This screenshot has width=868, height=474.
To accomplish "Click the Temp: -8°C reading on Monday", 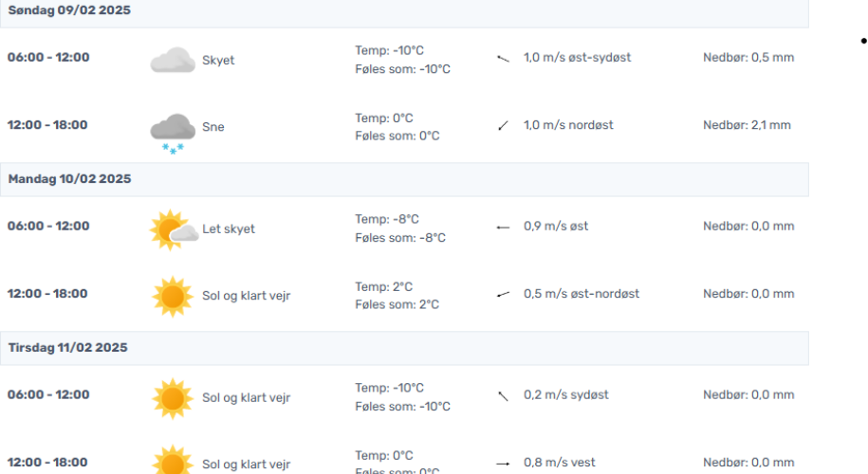I will (x=387, y=219).
